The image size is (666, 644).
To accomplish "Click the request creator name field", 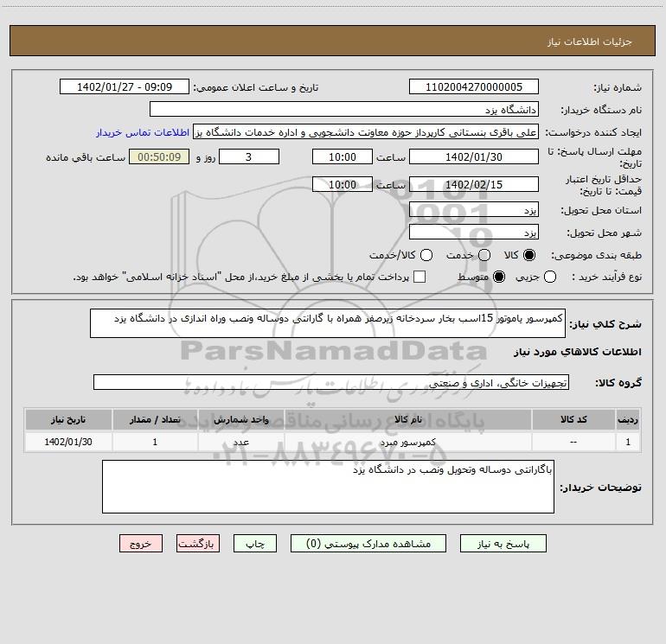I will pos(366,131).
